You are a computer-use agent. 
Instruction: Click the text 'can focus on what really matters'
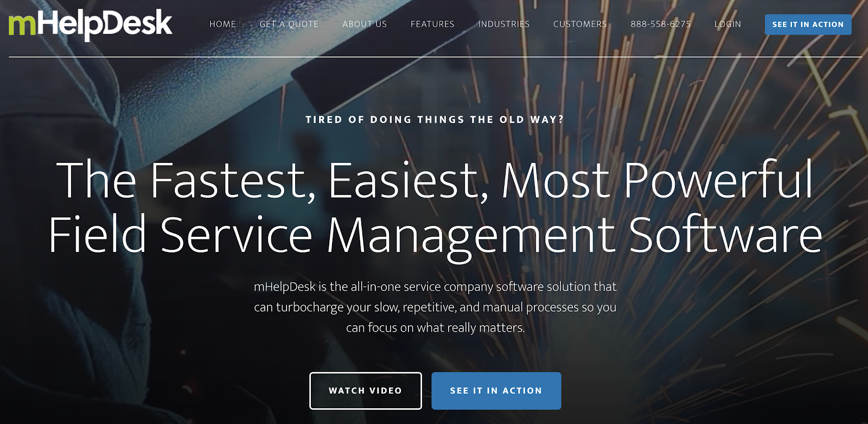435,328
